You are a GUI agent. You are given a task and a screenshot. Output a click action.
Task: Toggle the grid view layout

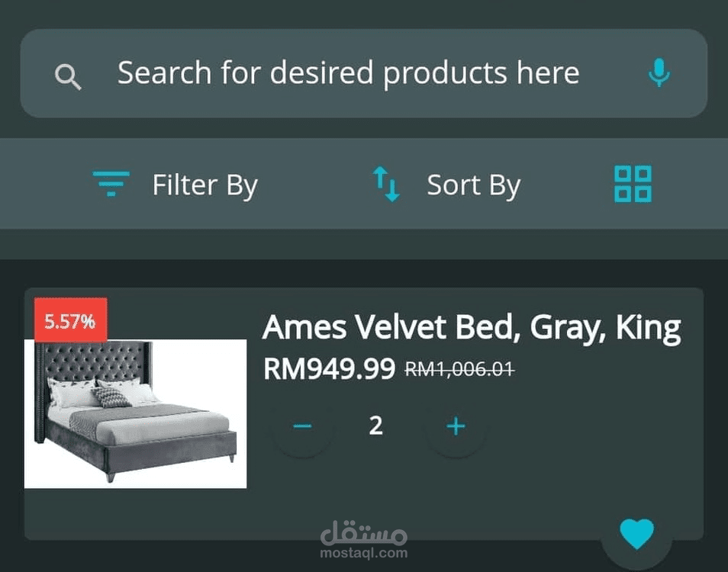pos(633,184)
